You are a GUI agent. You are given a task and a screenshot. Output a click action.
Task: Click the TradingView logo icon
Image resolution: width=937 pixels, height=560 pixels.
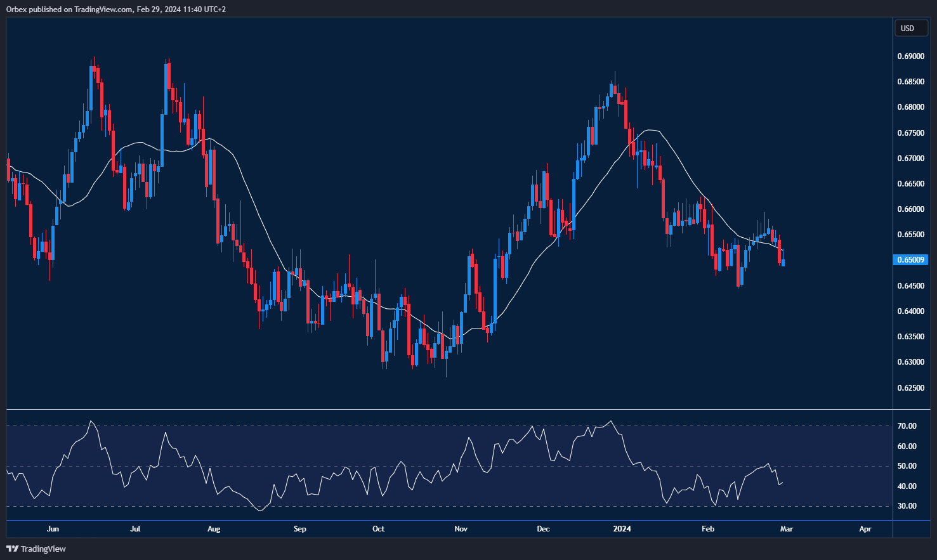coord(12,549)
